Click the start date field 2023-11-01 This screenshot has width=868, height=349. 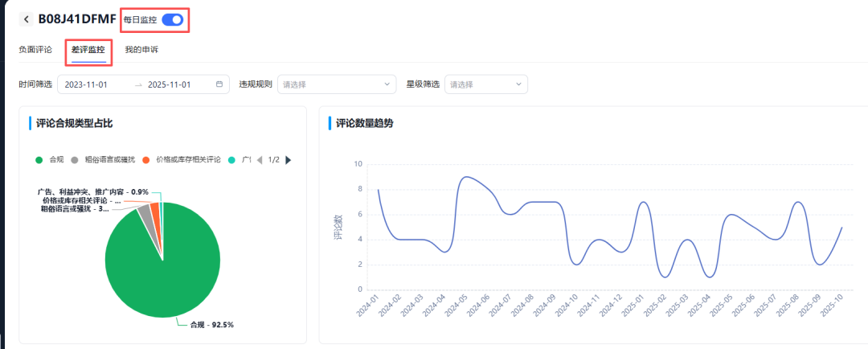coord(86,84)
